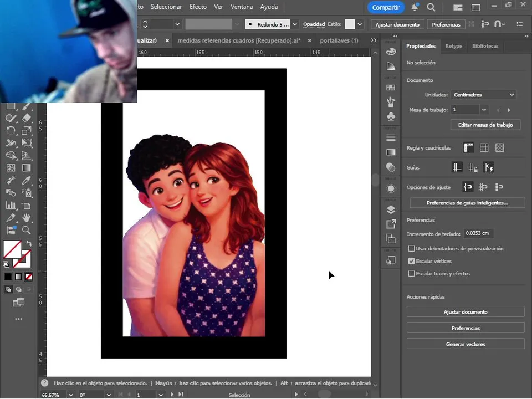Toggle rulers visibility button
The image size is (532, 399).
468,147
